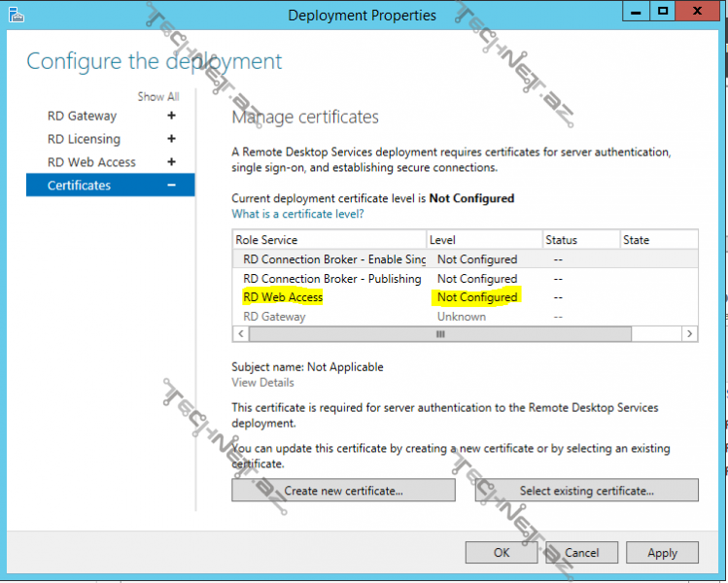The width and height of the screenshot is (728, 583).
Task: Open 'What is a certificate level?' link
Action: [x=297, y=214]
